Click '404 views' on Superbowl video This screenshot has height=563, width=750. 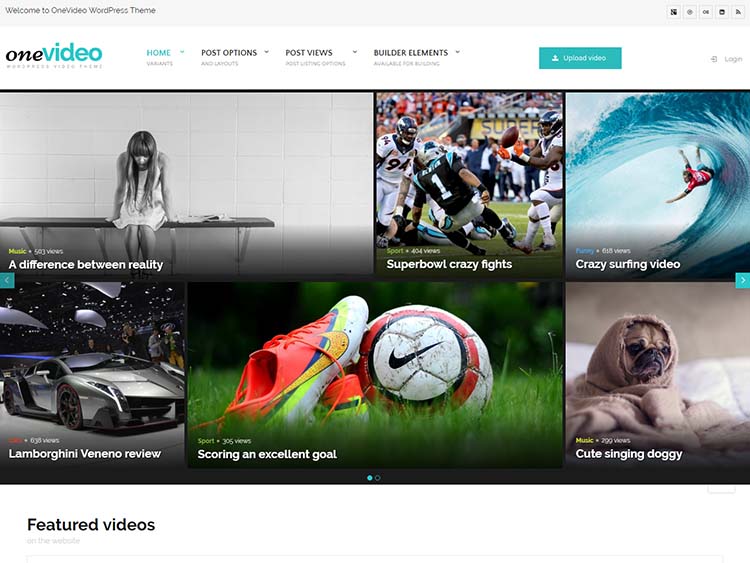tap(426, 251)
